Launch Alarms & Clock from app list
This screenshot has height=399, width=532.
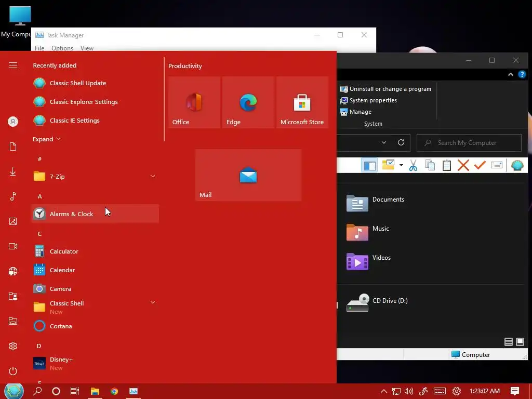point(95,214)
